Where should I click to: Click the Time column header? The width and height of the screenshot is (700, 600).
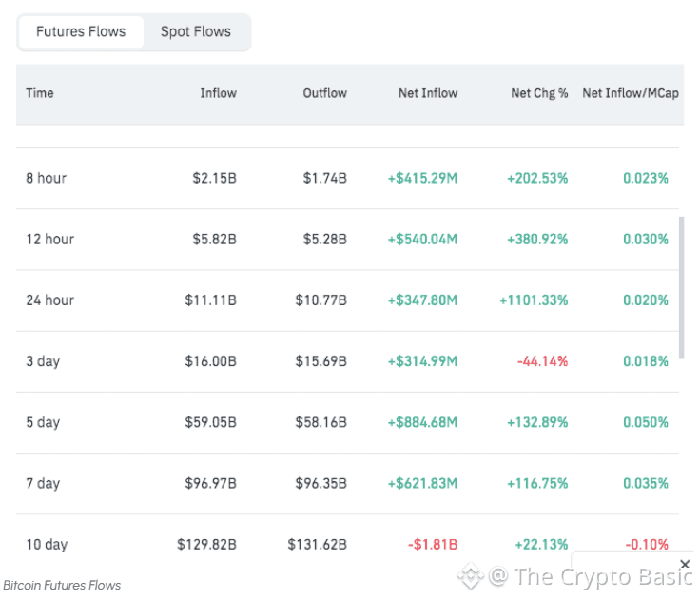coord(40,93)
